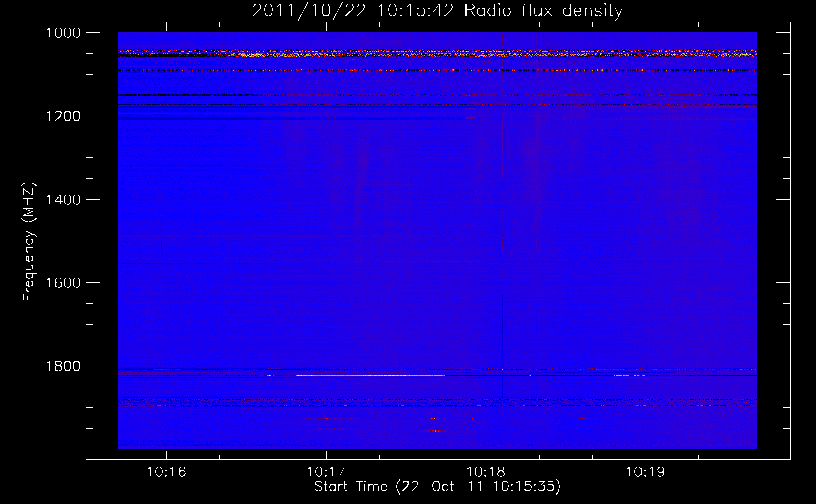Click the plot title "2011/10/22 10:15:42 Radio flux density"
The image size is (816, 504).
(x=437, y=10)
